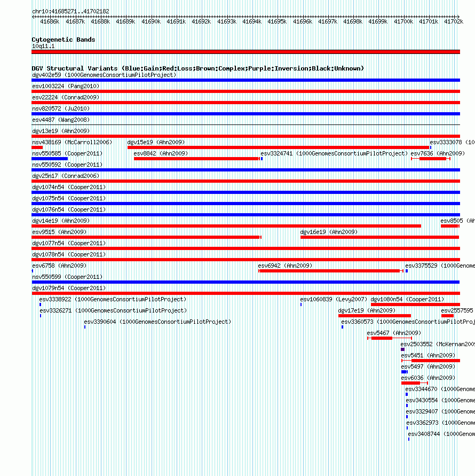Select dgv13e19 (Ahn2009) variant label
Viewport: 475px width, 476px height.
click(61, 131)
